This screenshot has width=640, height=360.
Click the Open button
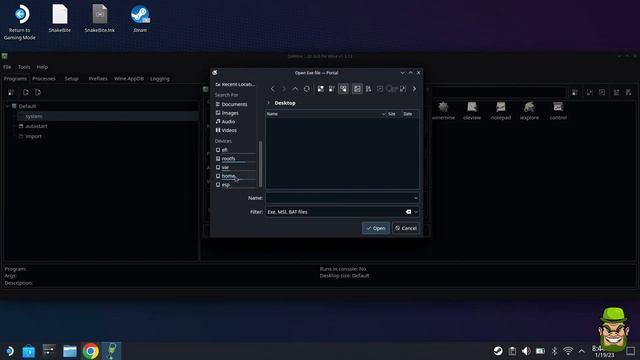point(376,228)
